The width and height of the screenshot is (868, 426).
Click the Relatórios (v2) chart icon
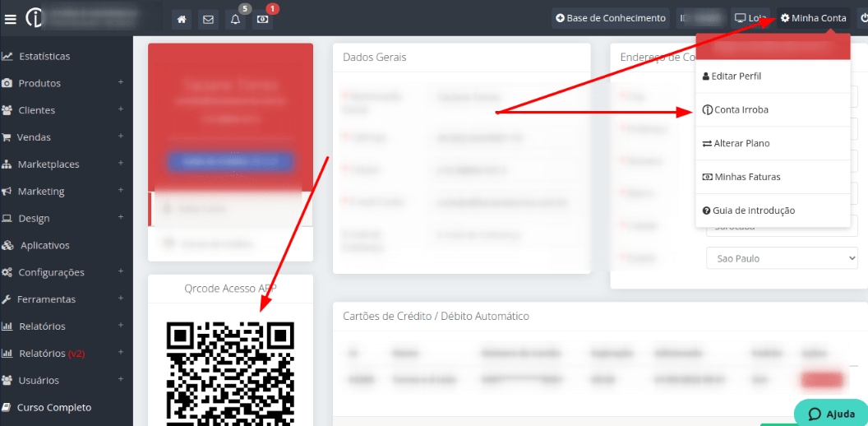[x=7, y=354]
